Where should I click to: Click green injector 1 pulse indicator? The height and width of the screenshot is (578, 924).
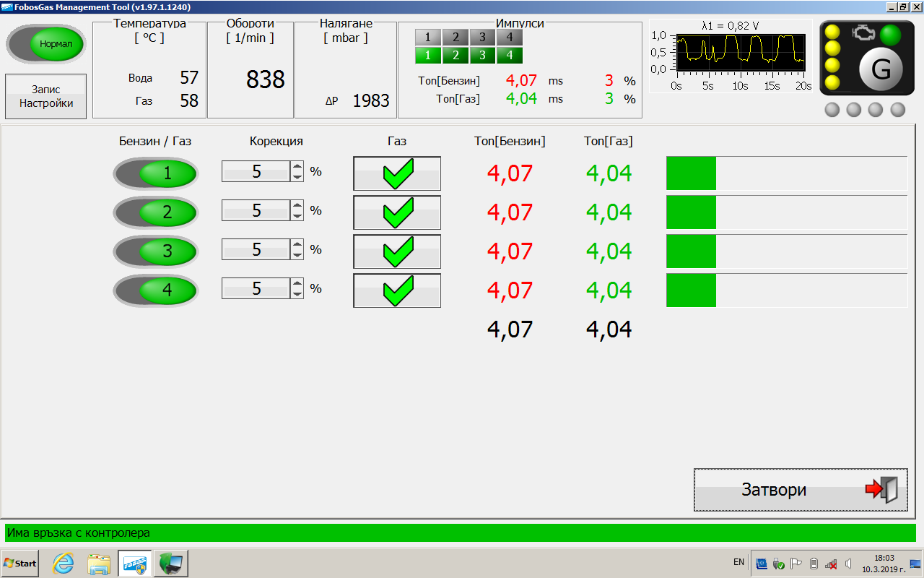pyautogui.click(x=428, y=55)
